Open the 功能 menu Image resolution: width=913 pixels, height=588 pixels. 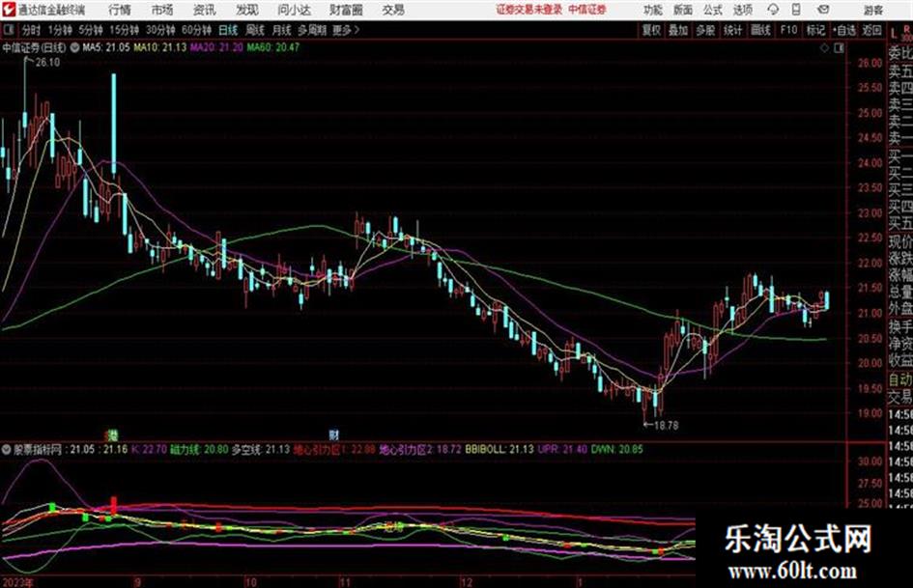pyautogui.click(x=653, y=10)
